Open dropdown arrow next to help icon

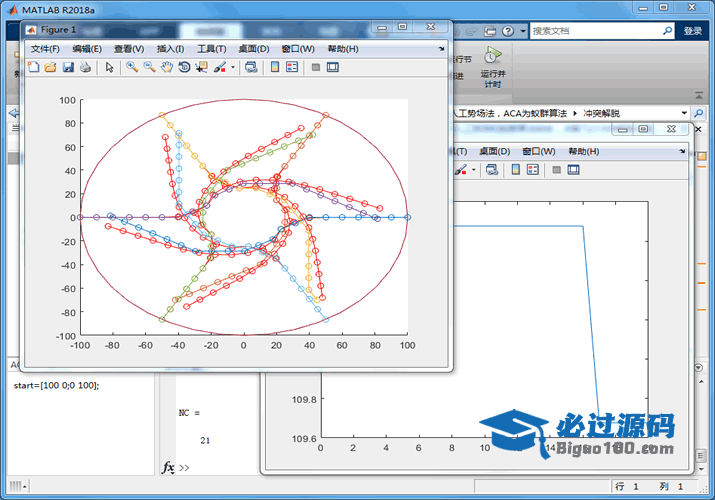click(523, 31)
